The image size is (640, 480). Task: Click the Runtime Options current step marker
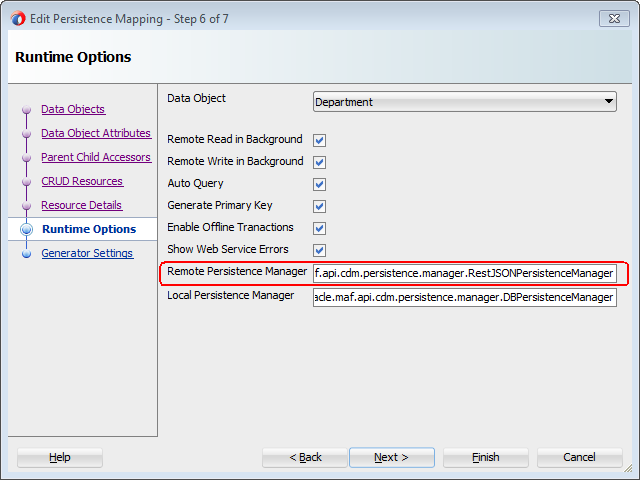pos(27,229)
